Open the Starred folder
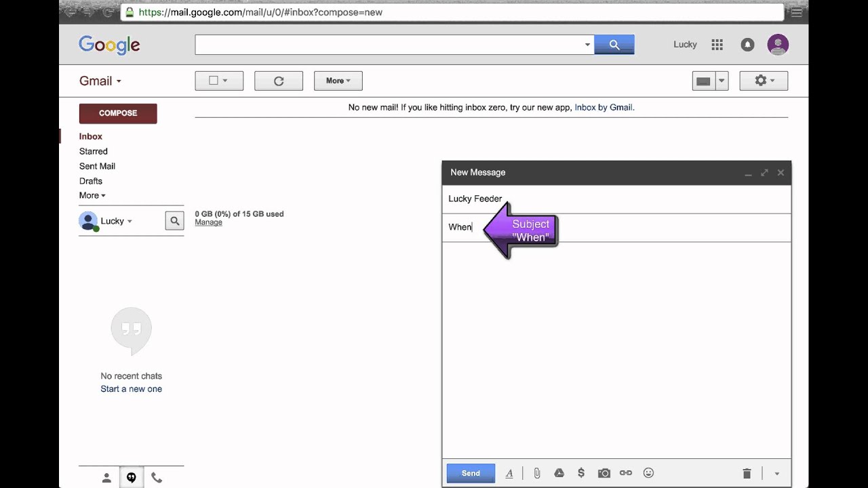Screen dimensions: 868x488 coord(94,151)
